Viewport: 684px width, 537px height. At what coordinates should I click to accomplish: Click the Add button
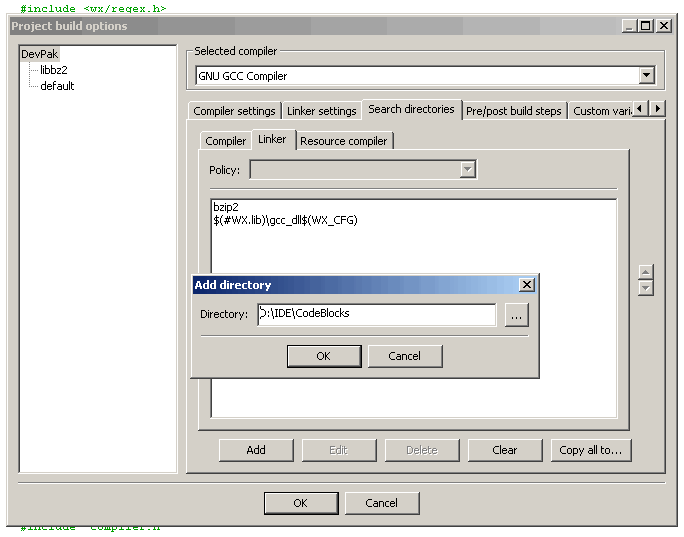[256, 450]
